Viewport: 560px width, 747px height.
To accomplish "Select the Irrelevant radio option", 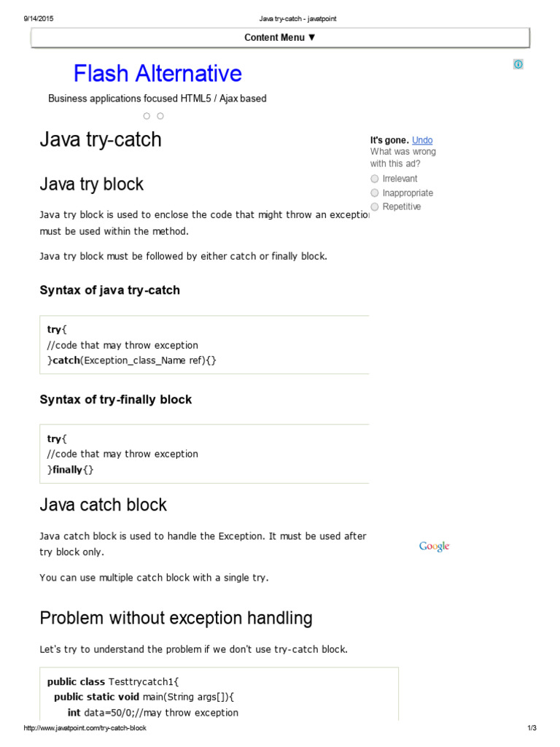I will [x=375, y=179].
